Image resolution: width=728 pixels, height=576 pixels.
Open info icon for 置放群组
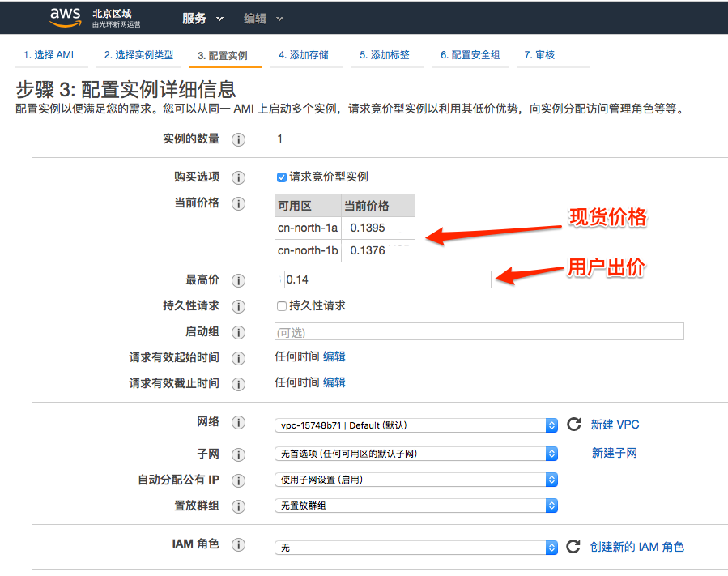(238, 506)
